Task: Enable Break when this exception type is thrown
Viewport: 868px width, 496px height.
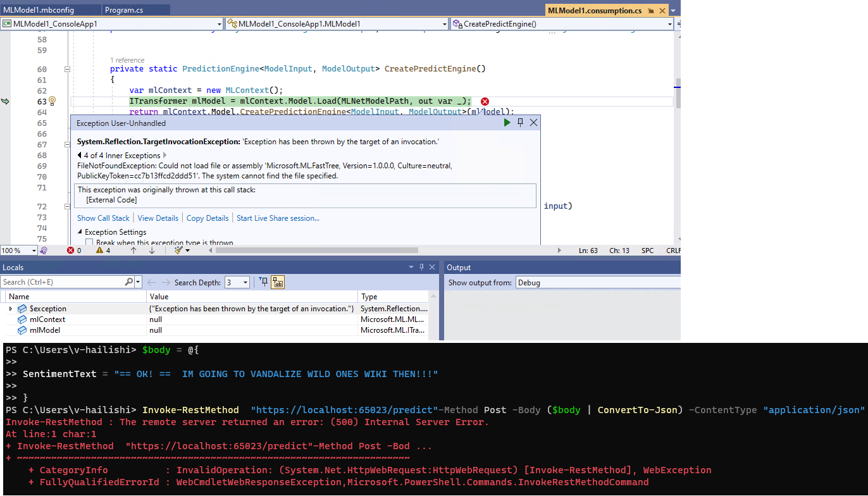Action: 89,242
